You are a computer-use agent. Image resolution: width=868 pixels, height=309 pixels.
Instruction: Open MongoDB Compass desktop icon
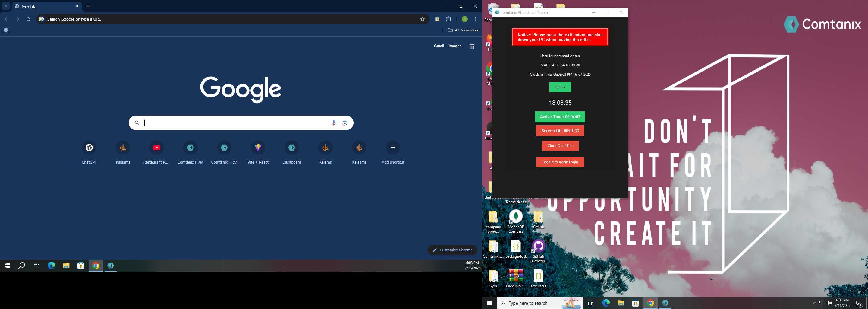coord(516,221)
